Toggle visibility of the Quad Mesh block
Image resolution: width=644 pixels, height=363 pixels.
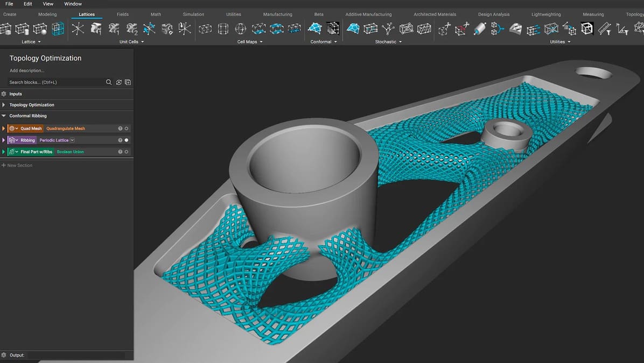point(126,128)
